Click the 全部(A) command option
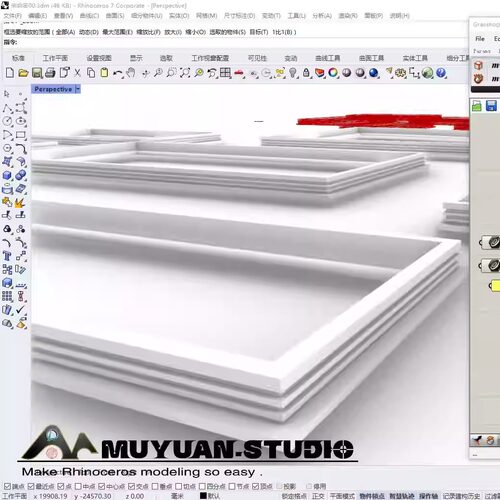 [x=65, y=32]
